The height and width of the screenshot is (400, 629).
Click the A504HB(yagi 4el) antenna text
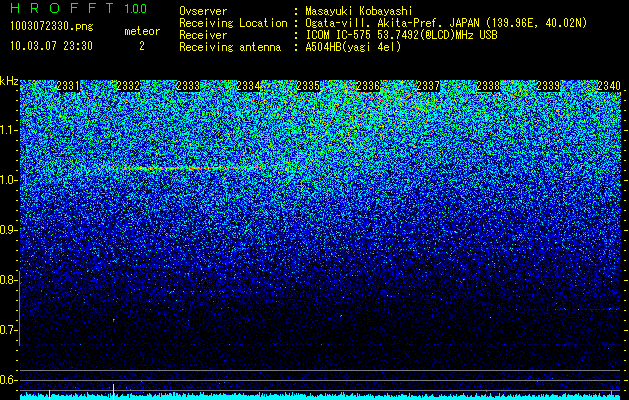[x=353, y=47]
